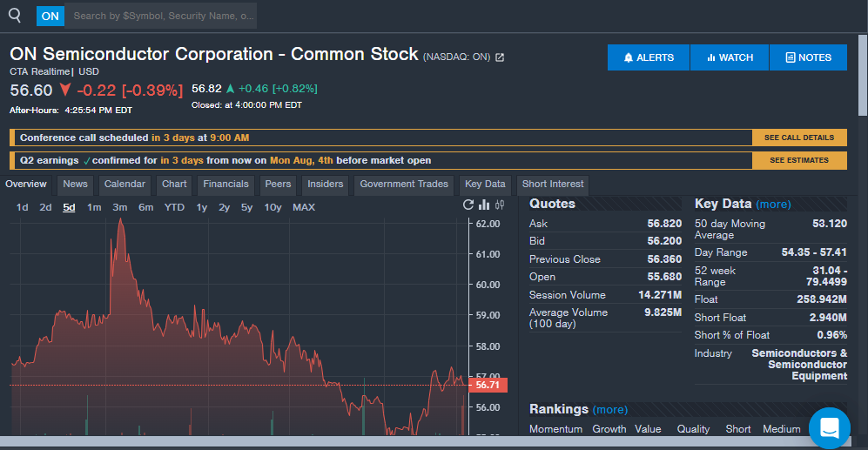Click the Growth ranking column label
The width and height of the screenshot is (868, 450).
[x=609, y=429]
